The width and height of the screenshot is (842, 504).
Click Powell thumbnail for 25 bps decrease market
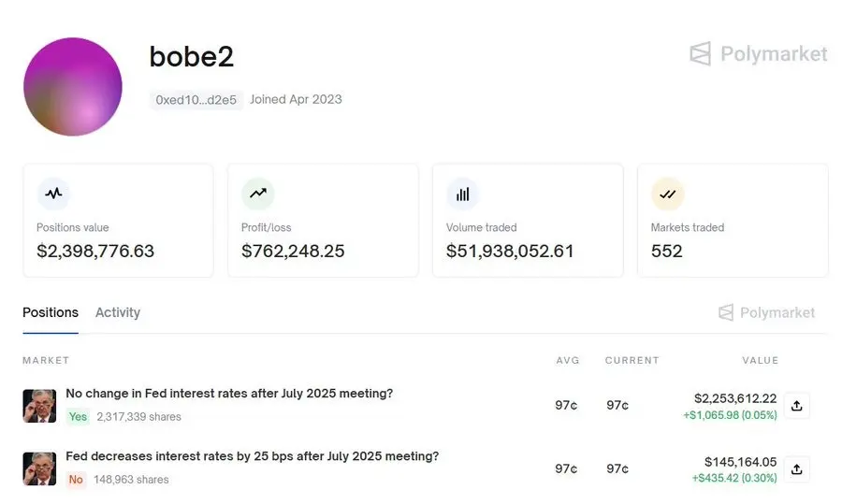pos(39,468)
